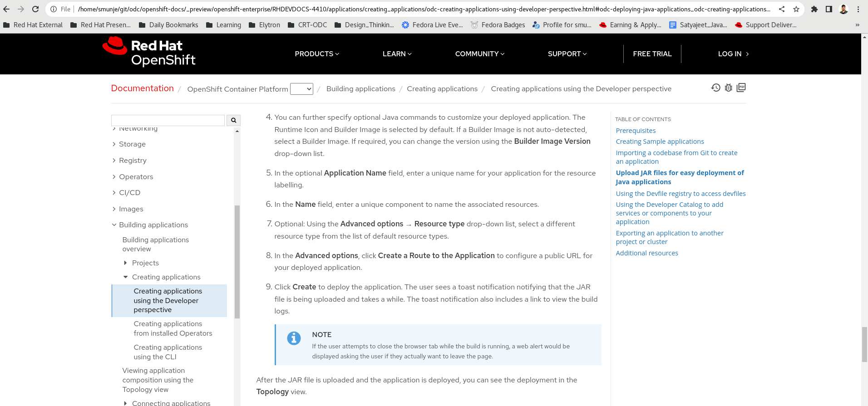This screenshot has width=868, height=406.
Task: Click the browser back arrow
Action: coord(6,9)
